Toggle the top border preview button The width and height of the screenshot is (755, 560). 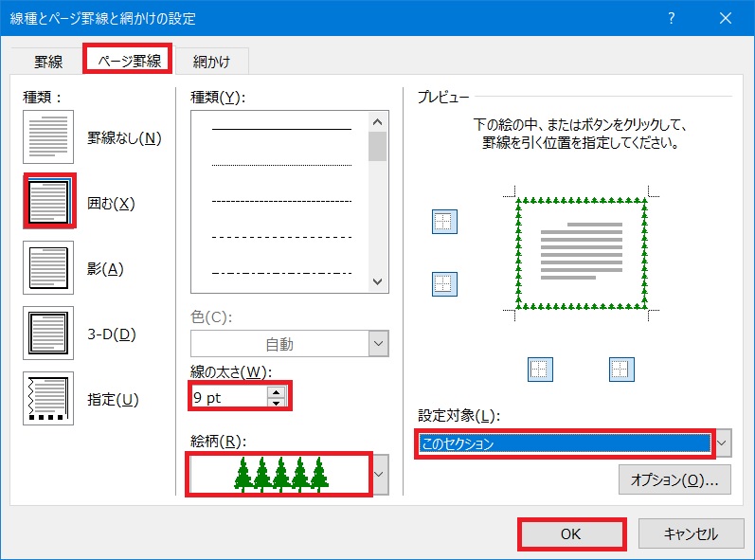point(444,222)
